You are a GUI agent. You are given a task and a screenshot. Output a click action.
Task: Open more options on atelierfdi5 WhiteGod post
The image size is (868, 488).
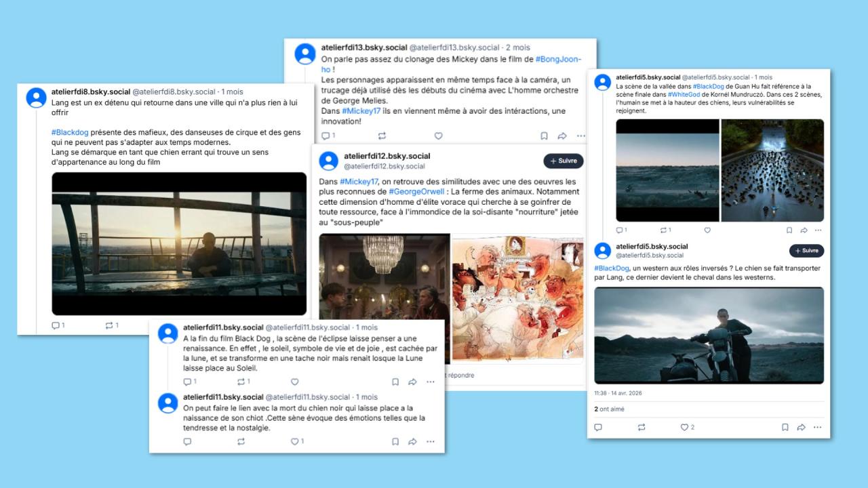pos(818,230)
